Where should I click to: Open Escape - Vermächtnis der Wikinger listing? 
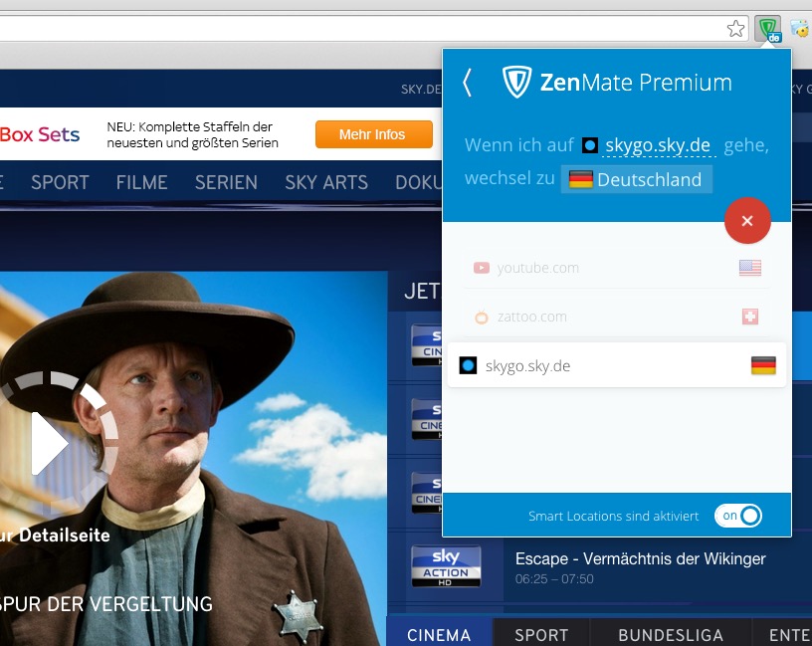pyautogui.click(x=640, y=557)
